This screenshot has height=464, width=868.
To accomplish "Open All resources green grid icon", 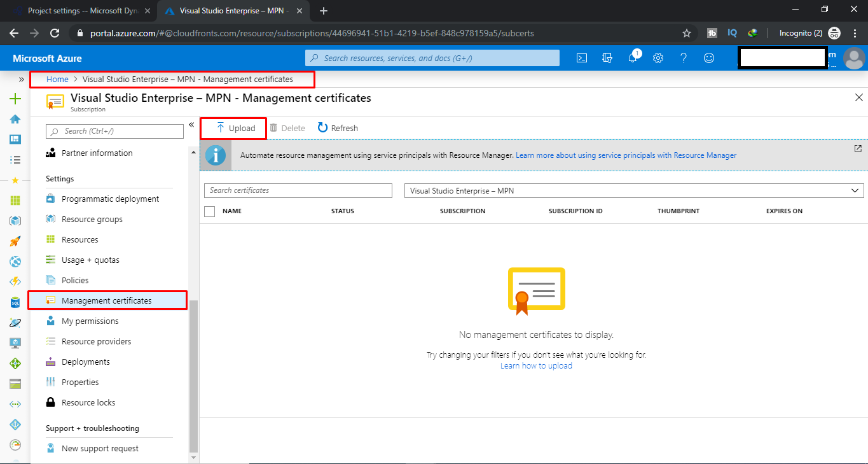I will point(15,200).
